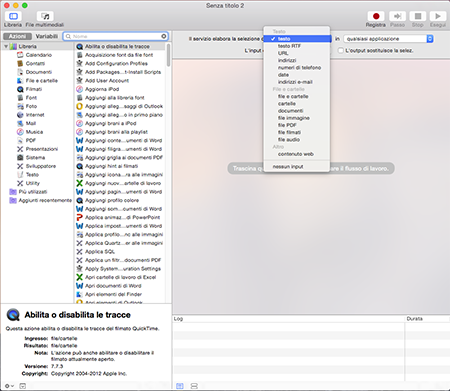Click in the Nome search field

115,36
